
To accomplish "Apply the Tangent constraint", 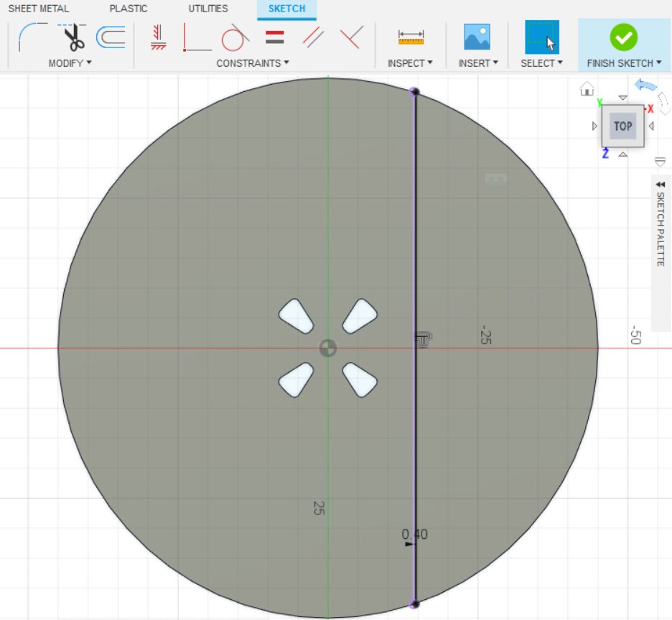I will (x=234, y=37).
